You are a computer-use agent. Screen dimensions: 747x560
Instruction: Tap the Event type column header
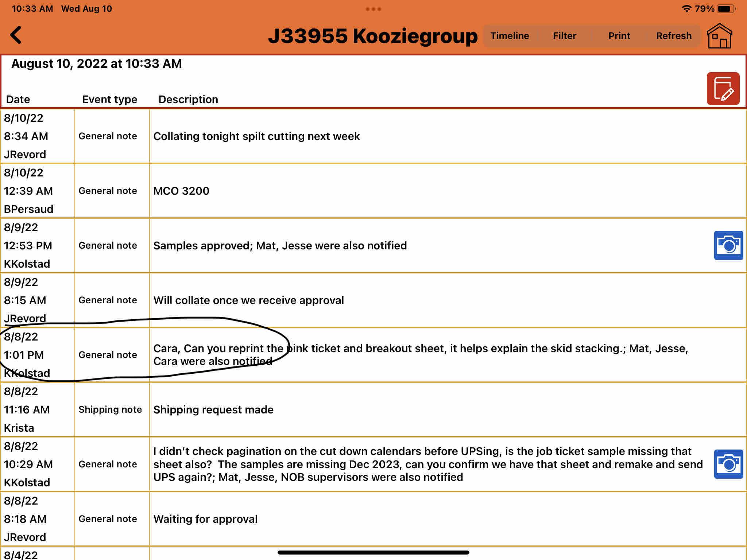(109, 99)
